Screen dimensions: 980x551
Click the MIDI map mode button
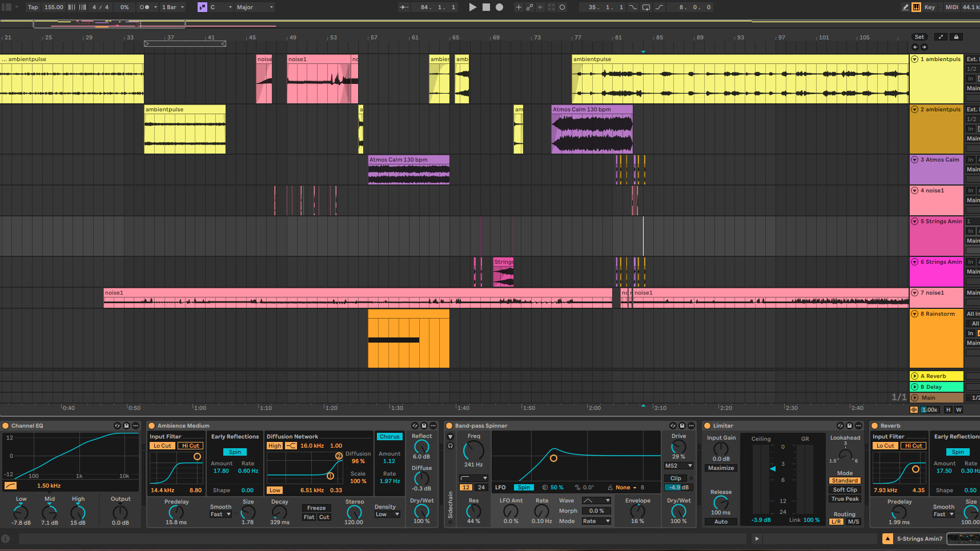coord(952,7)
